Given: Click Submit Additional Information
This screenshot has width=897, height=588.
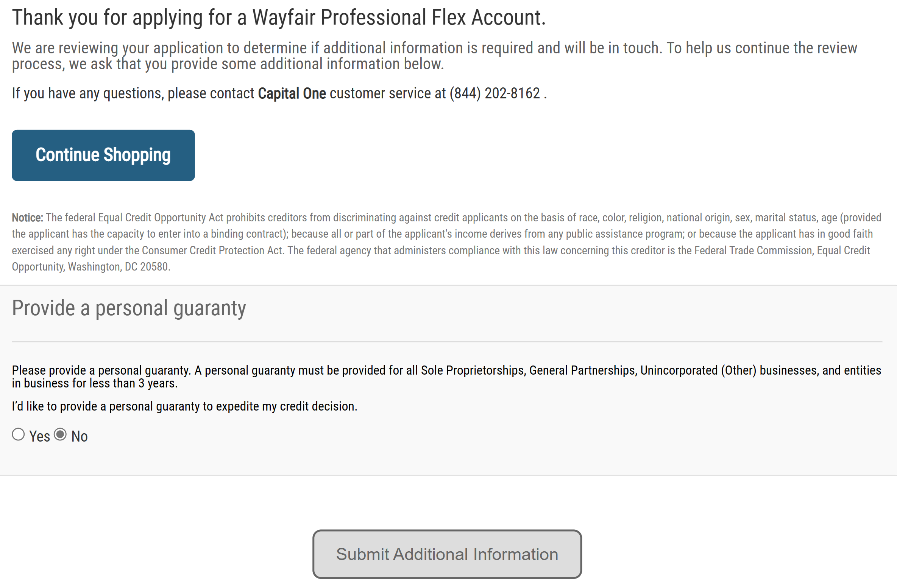Looking at the screenshot, I should pyautogui.click(x=447, y=554).
